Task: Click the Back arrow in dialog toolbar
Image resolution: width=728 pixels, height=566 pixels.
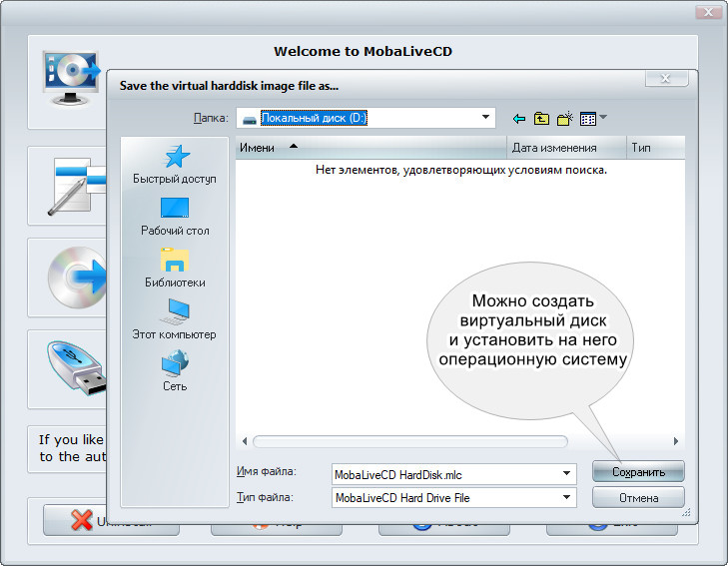Action: pos(519,119)
